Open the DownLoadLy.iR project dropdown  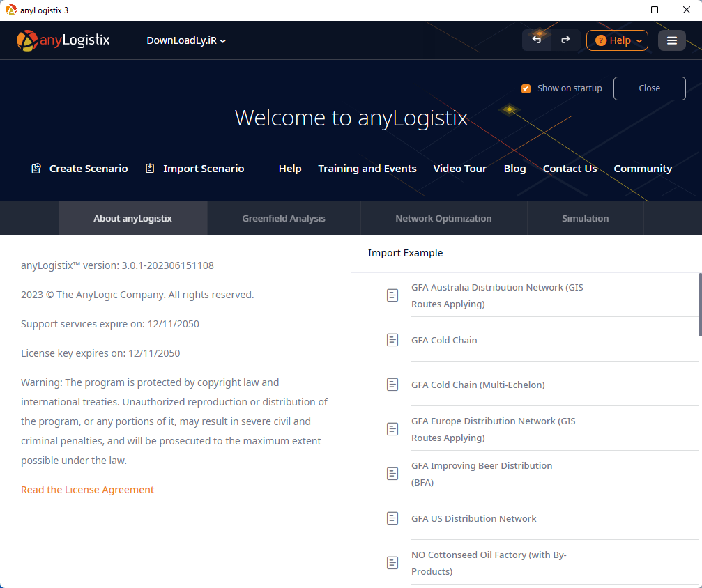pyautogui.click(x=186, y=40)
